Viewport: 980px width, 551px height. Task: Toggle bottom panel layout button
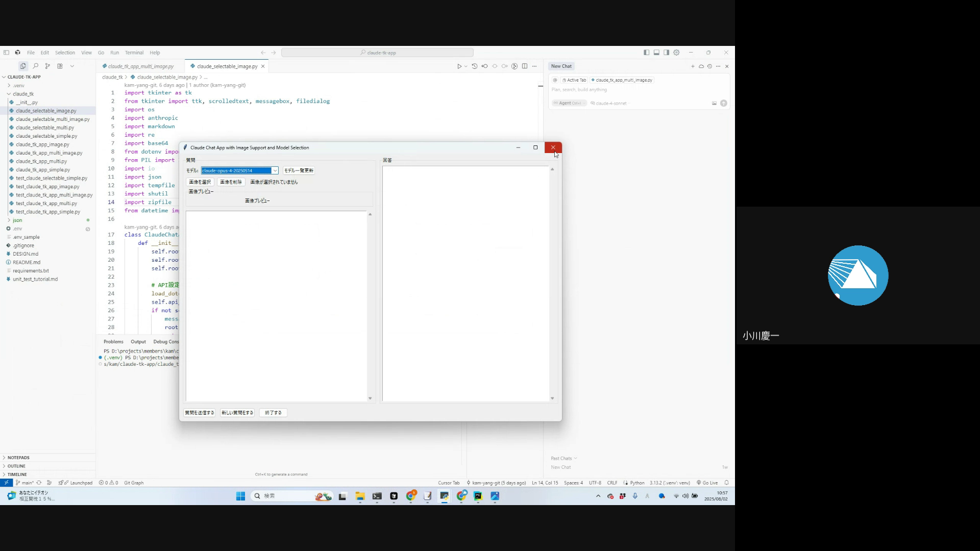(656, 53)
